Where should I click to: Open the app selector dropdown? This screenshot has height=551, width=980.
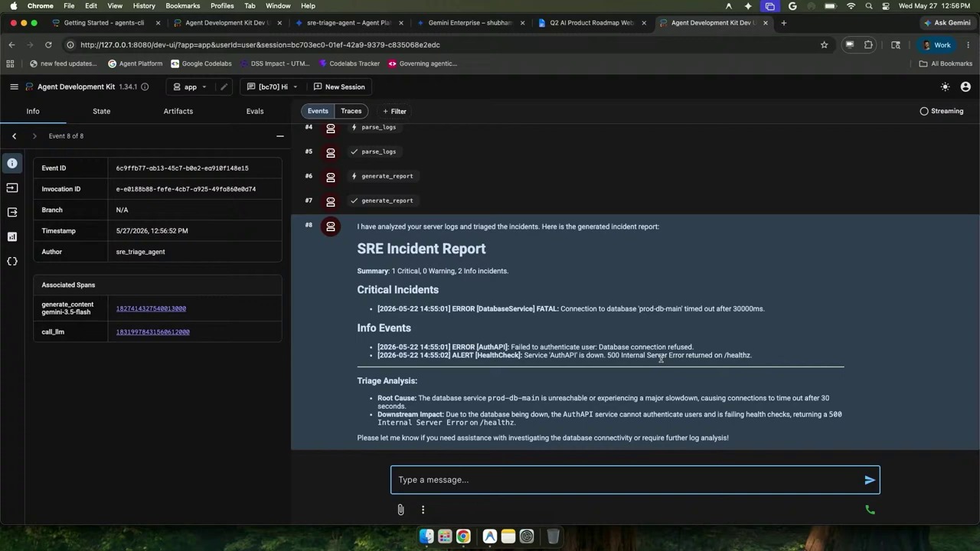190,86
